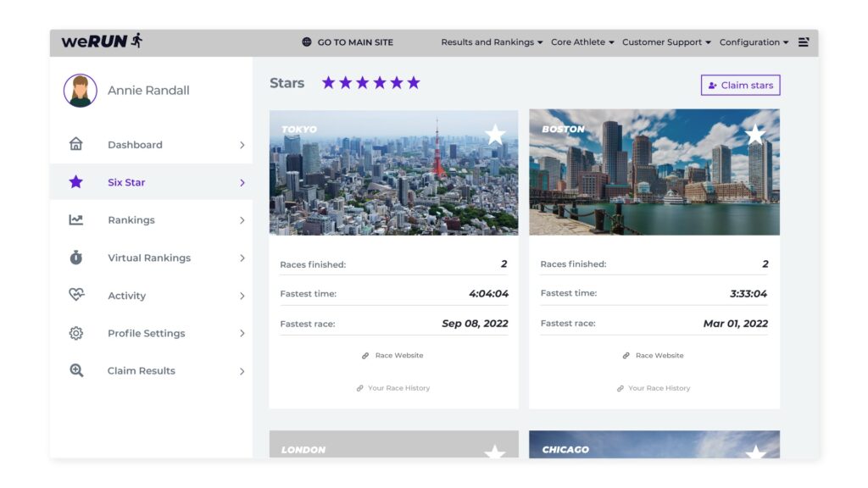Click the Claim Results magnifier icon

[x=76, y=370]
